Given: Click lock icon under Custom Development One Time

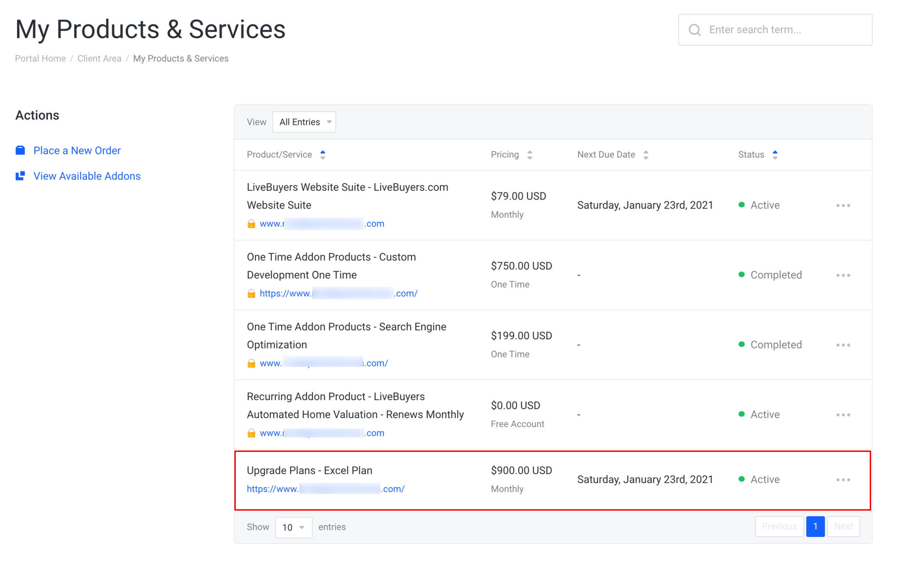Looking at the screenshot, I should (251, 293).
